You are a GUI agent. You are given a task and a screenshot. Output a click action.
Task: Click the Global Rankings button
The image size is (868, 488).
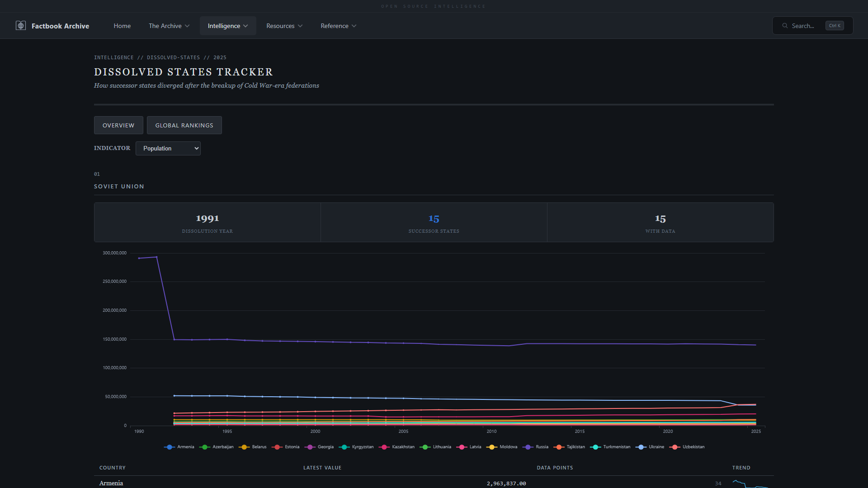pos(184,125)
